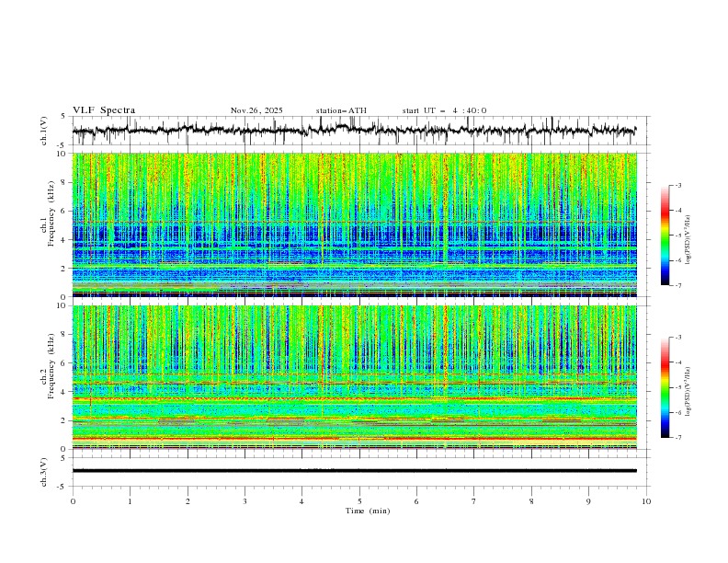Click time axis tick label '3'
728x563 pixels.
click(245, 501)
